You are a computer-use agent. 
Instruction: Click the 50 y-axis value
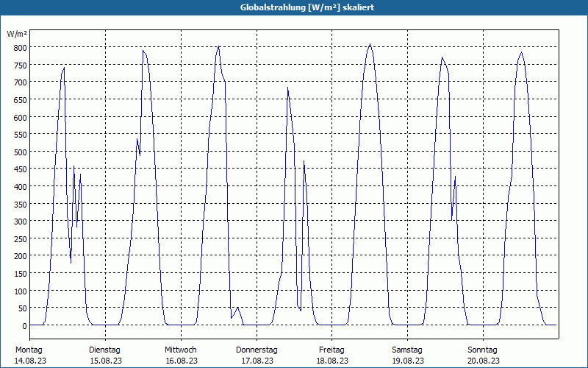[x=22, y=308]
